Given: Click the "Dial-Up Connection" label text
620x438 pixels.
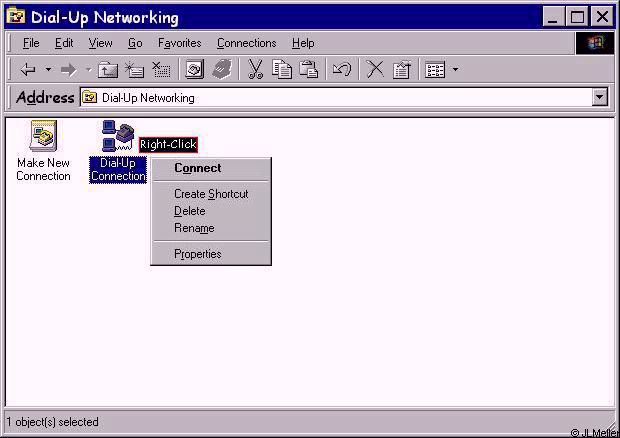Looking at the screenshot, I should 118,170.
